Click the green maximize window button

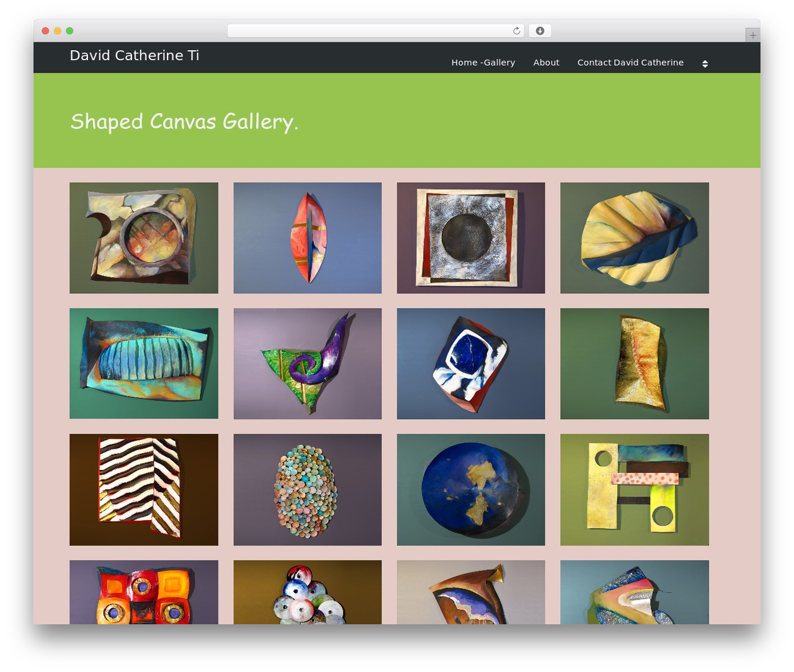(69, 31)
